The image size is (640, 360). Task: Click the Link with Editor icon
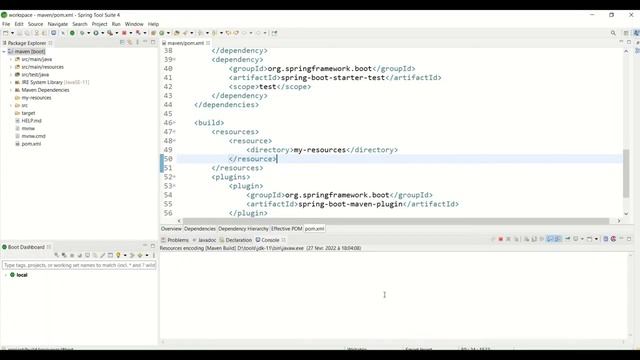[x=130, y=42]
